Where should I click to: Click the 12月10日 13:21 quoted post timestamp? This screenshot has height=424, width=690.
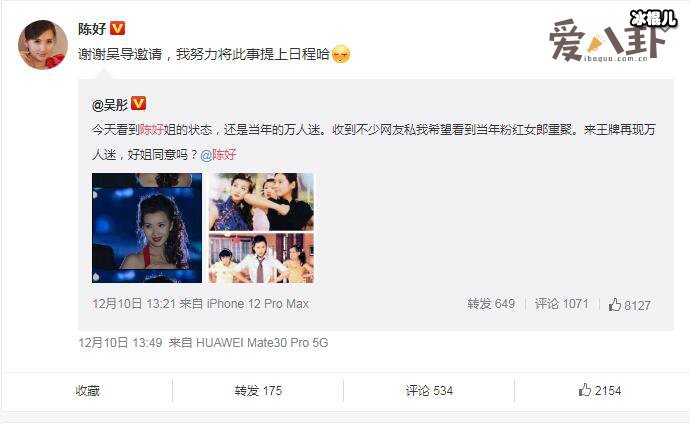pyautogui.click(x=134, y=304)
